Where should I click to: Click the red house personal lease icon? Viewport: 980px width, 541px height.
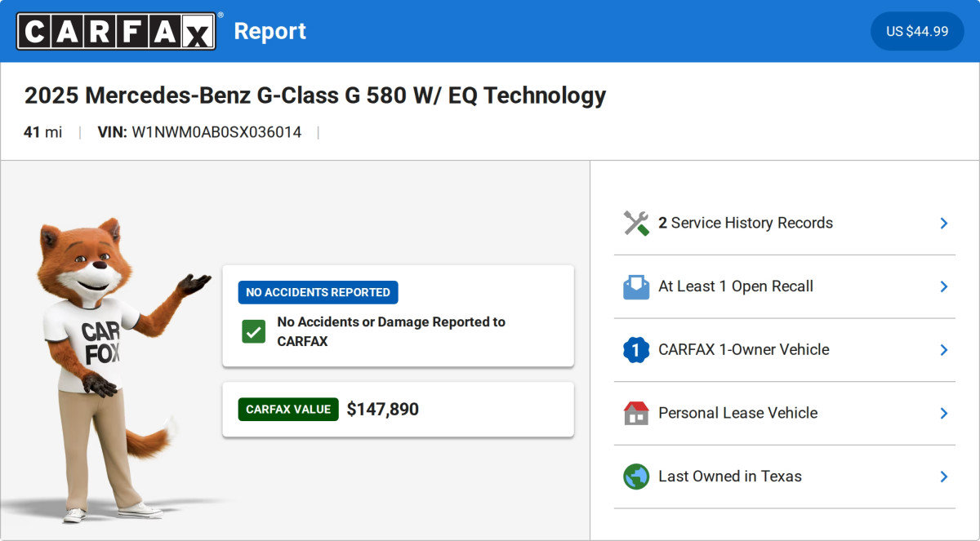636,413
